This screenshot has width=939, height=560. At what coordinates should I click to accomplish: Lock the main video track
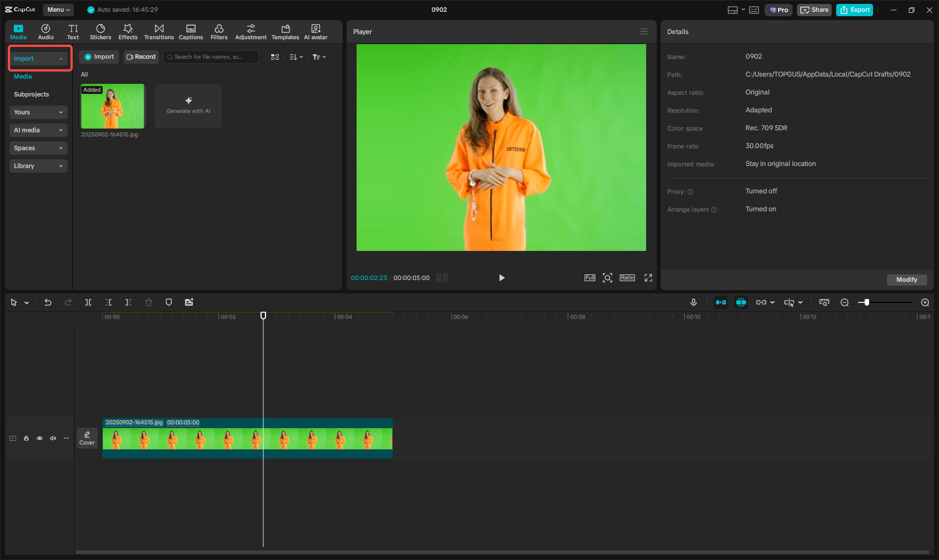coord(26,438)
